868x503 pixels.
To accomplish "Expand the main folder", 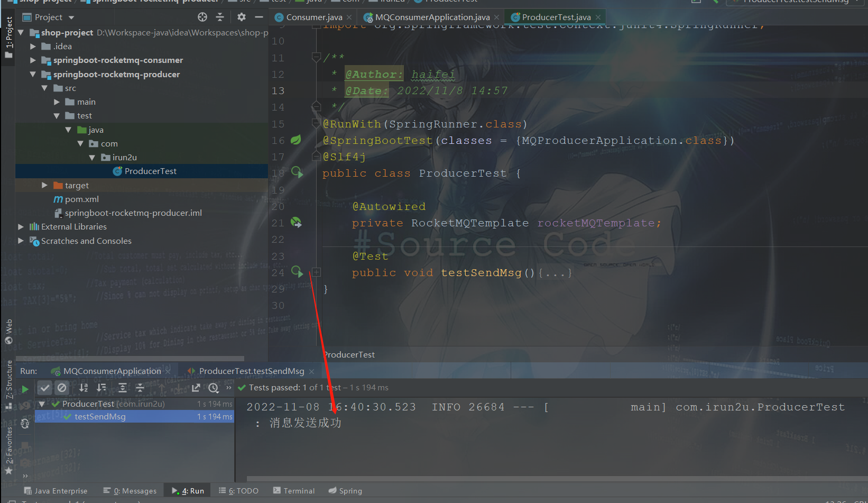I will (57, 102).
